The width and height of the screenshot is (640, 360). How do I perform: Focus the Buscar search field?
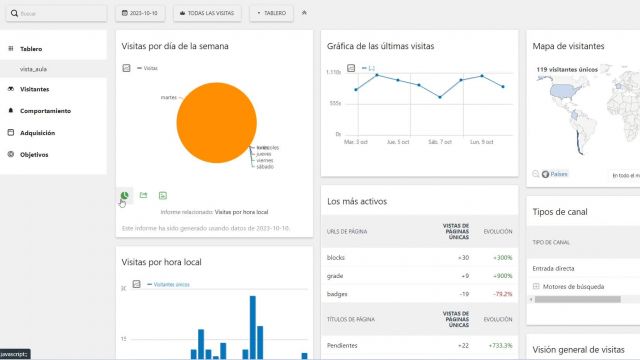(x=56, y=13)
